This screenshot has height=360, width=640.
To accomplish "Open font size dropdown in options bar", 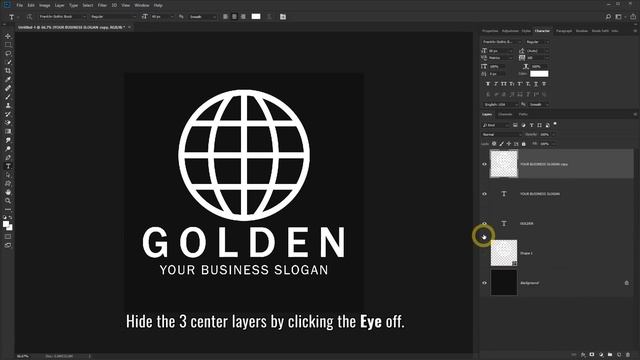I will pyautogui.click(x=162, y=17).
